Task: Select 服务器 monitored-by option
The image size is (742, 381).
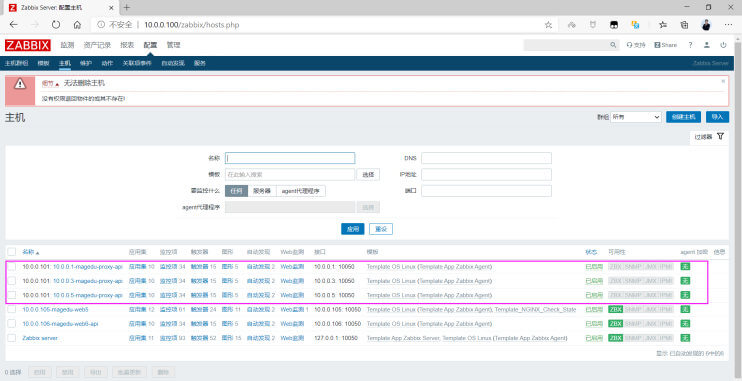Action: (x=262, y=191)
